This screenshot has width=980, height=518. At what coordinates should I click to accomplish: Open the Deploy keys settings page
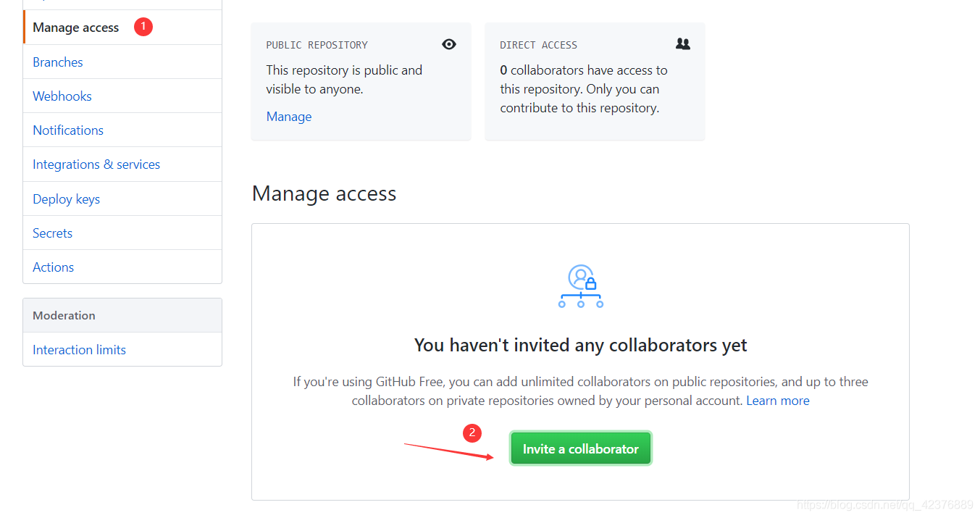66,199
